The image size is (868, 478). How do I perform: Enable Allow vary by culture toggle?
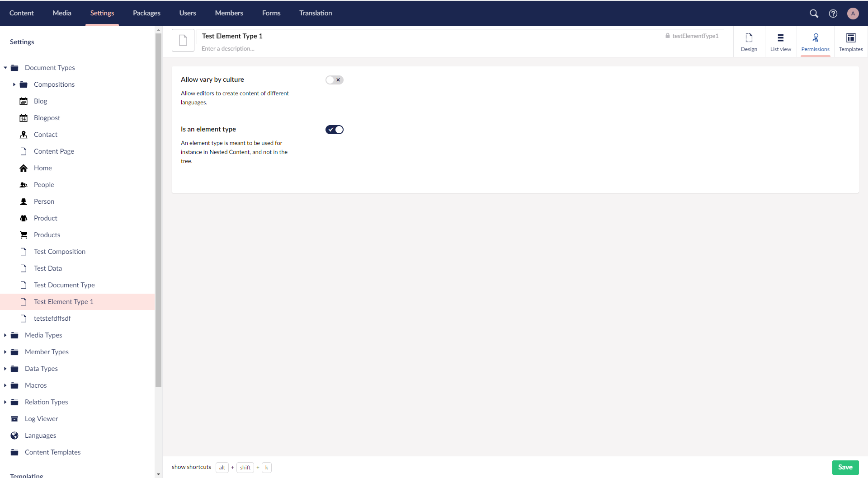pos(335,80)
